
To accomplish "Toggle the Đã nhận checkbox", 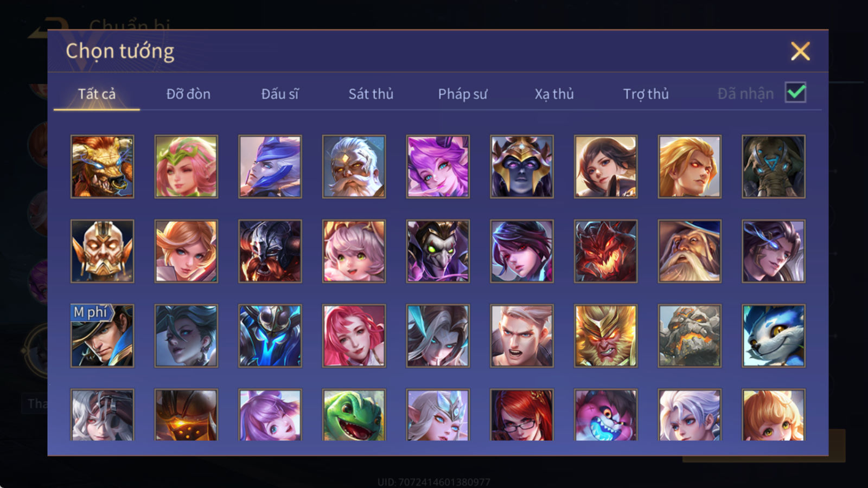I will pos(795,93).
